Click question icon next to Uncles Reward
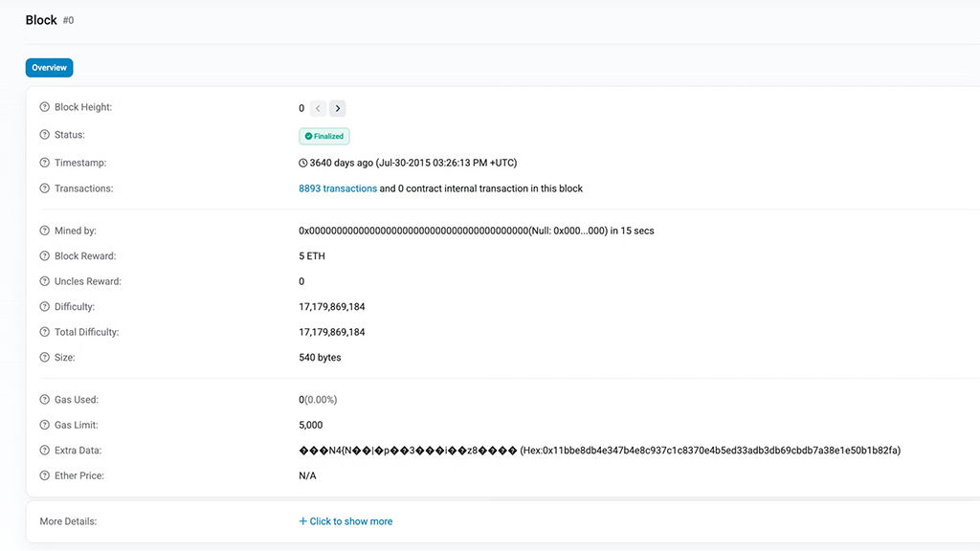Image resolution: width=980 pixels, height=551 pixels. (x=45, y=282)
